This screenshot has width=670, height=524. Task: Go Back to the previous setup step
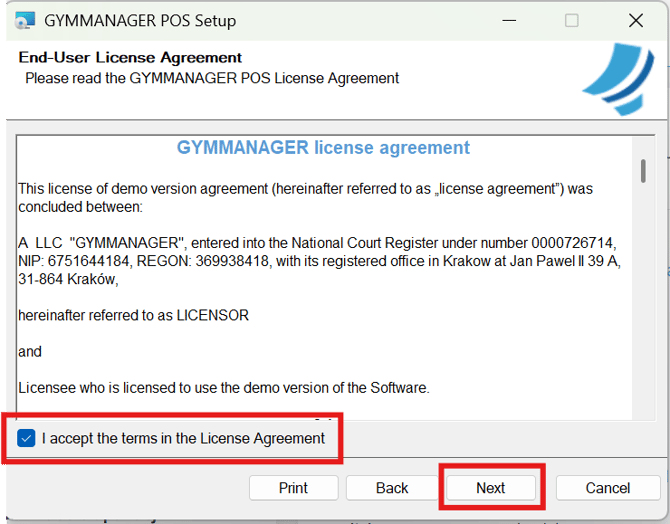(x=392, y=488)
